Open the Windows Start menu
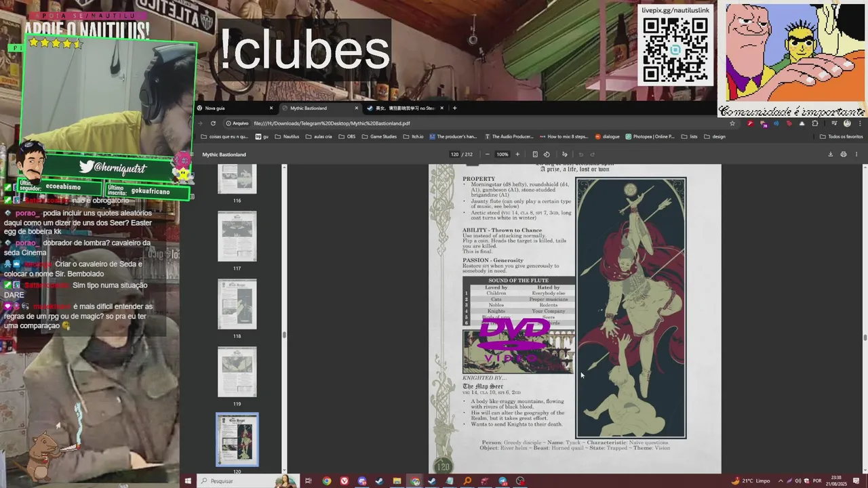Image resolution: width=868 pixels, height=488 pixels. click(x=188, y=481)
